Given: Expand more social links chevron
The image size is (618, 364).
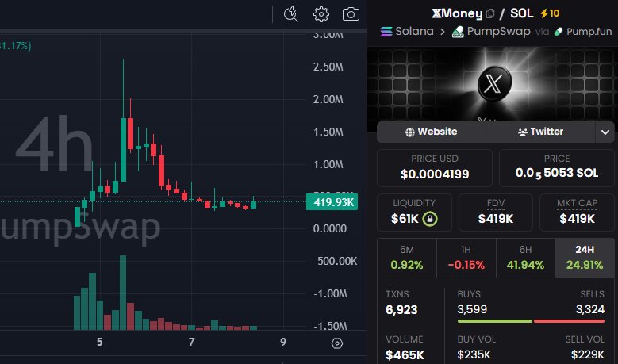Looking at the screenshot, I should pyautogui.click(x=606, y=132).
